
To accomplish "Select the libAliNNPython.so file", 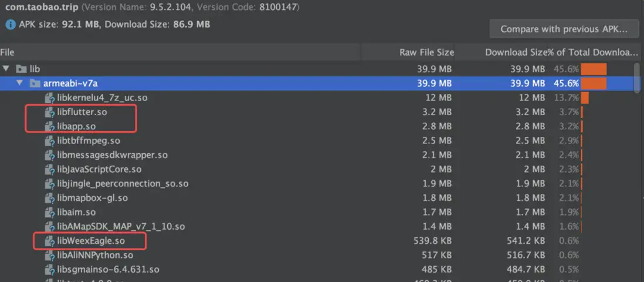I will pyautogui.click(x=95, y=255).
